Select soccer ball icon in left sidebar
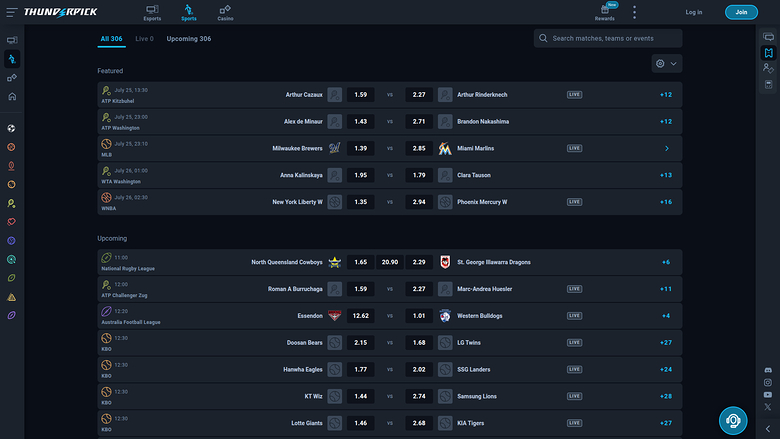780x439 pixels. 11,128
